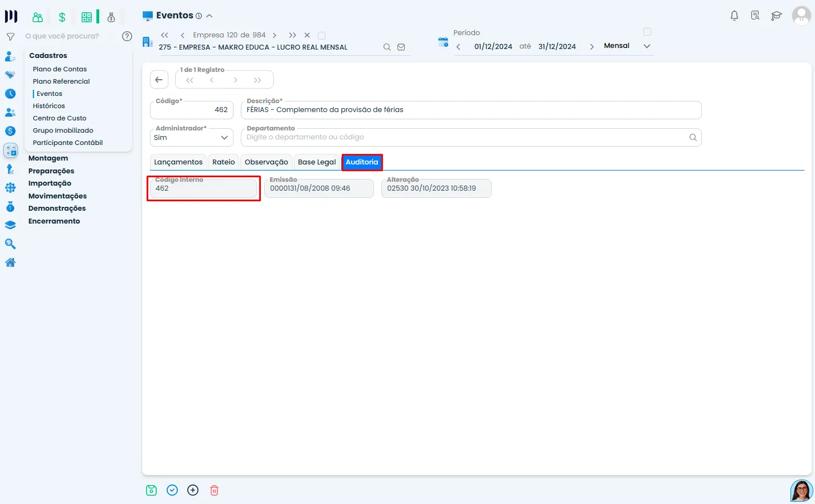Screen dimensions: 815x504
Task: Open the stacked layers sidebar icon
Action: [x=10, y=225]
